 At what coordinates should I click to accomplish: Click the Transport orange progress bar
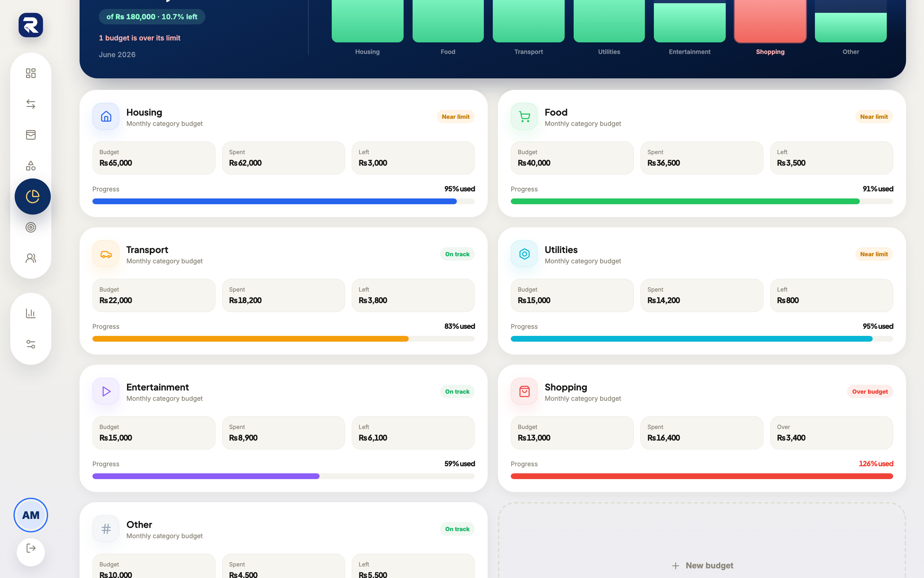point(283,339)
